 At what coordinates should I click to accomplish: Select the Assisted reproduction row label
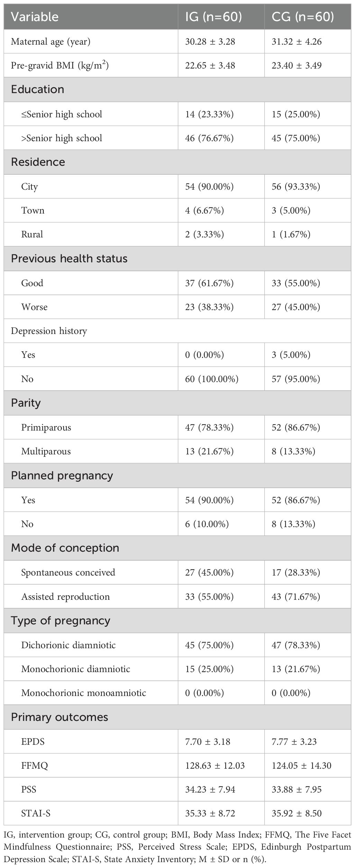[65, 597]
